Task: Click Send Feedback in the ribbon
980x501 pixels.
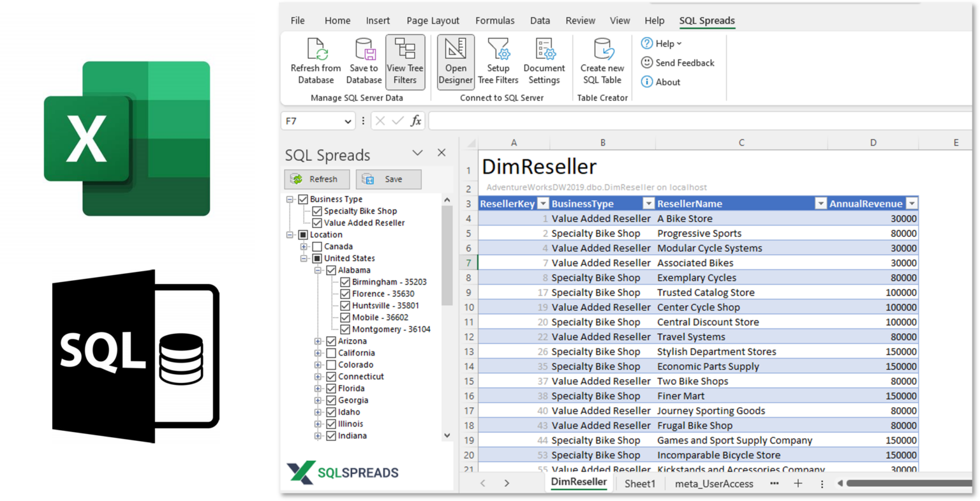Action: [x=678, y=63]
